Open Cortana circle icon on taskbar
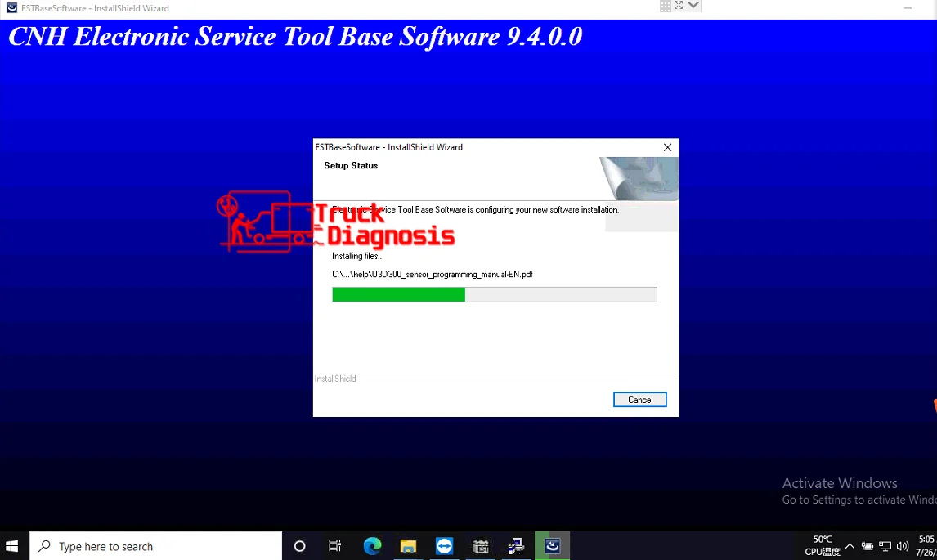Screen dimensions: 937x560 [x=299, y=545]
